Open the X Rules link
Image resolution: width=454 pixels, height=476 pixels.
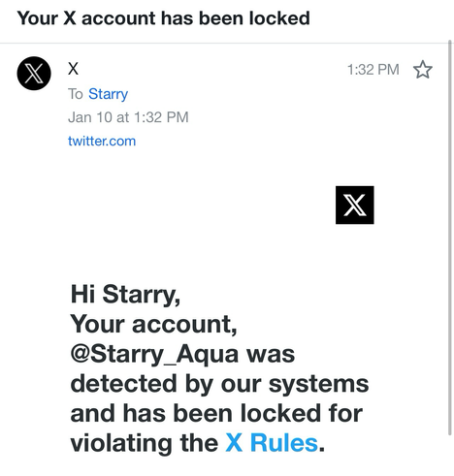(x=272, y=443)
